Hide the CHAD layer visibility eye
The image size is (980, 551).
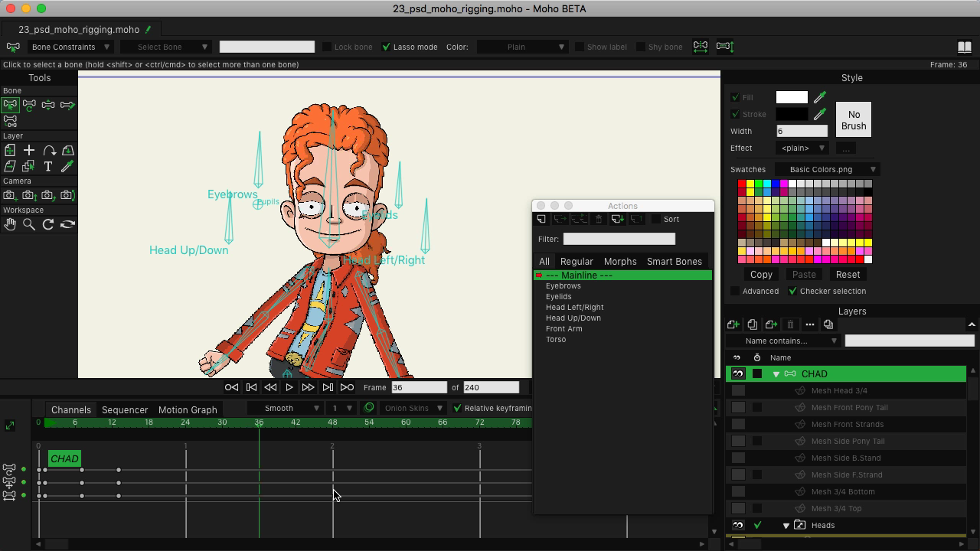(x=738, y=374)
